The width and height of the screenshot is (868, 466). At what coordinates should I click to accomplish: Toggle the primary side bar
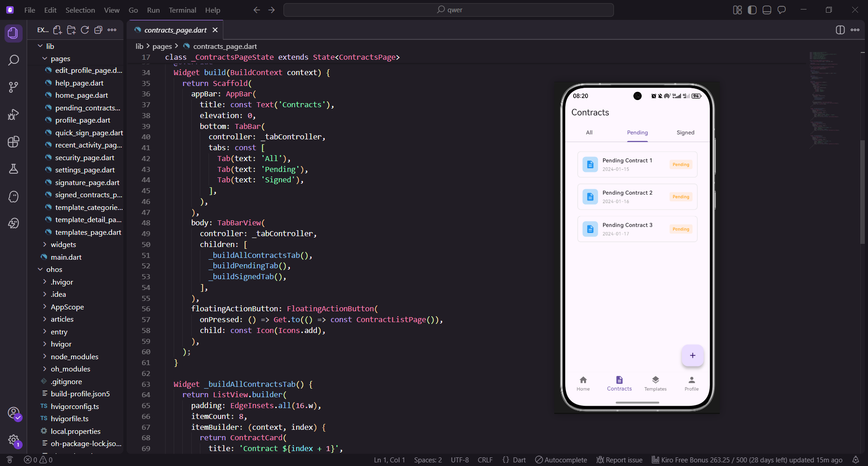pyautogui.click(x=752, y=10)
